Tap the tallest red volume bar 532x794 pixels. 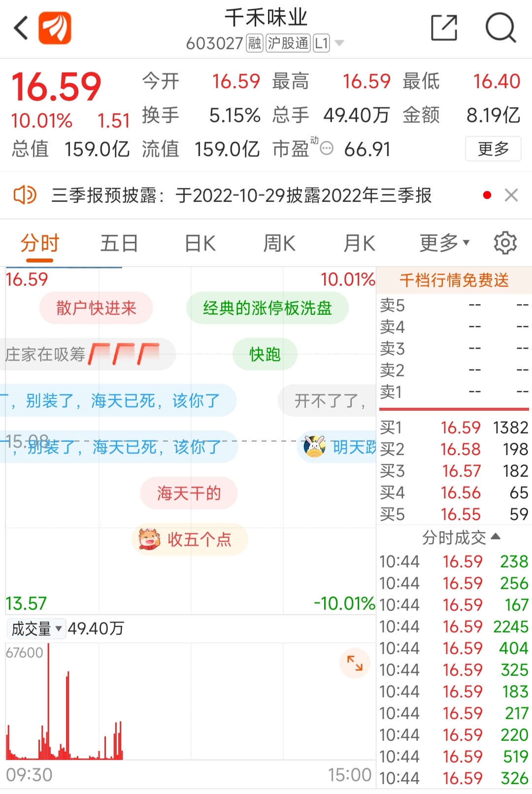48,701
